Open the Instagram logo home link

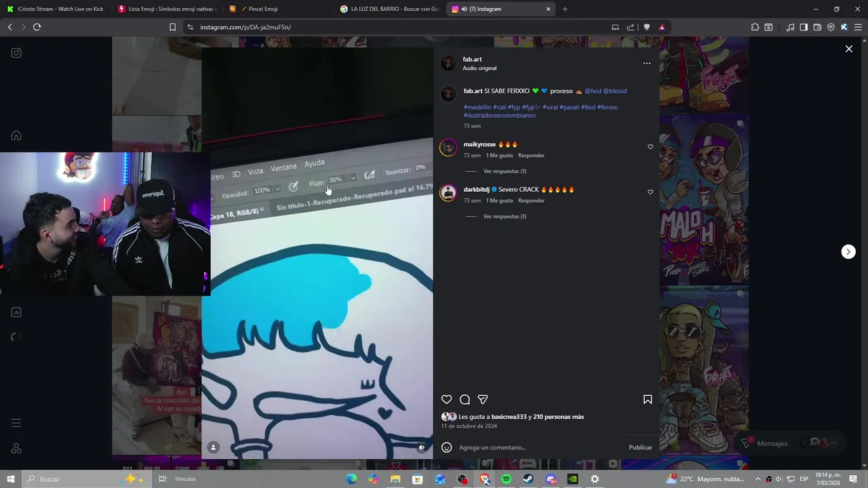(x=16, y=53)
